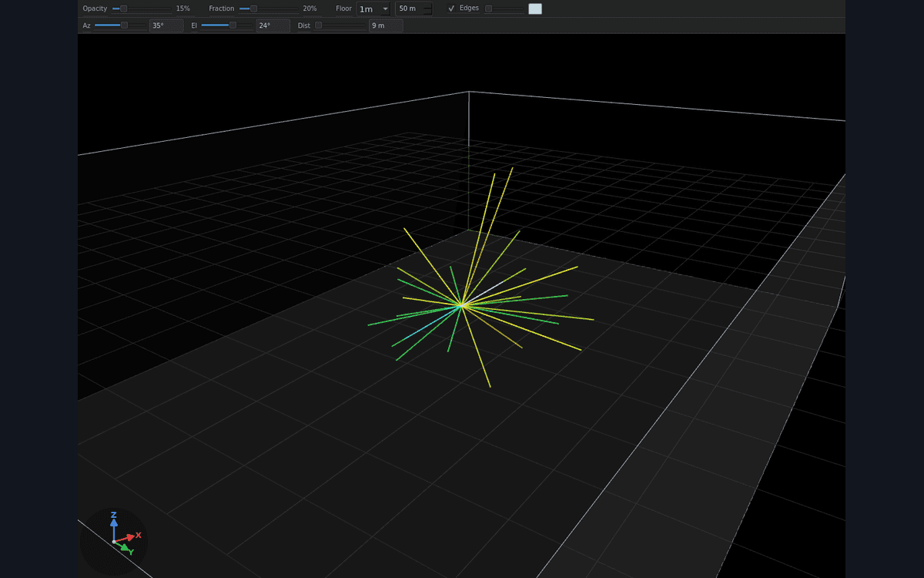Image resolution: width=924 pixels, height=578 pixels.
Task: Click the Floor label
Action: 343,8
